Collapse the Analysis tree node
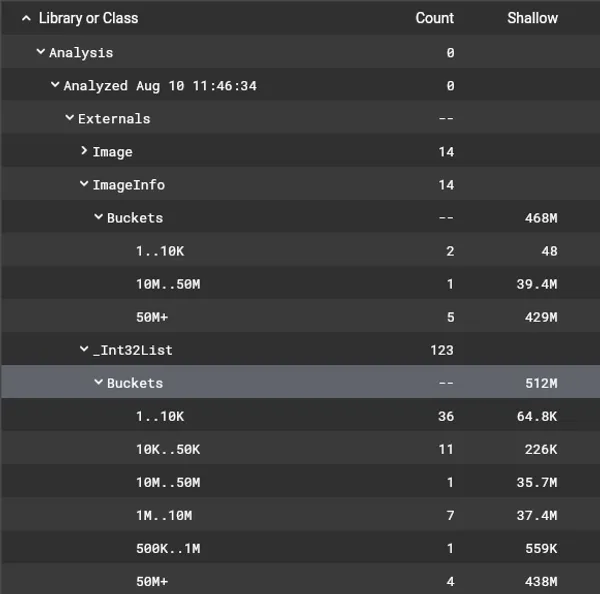This screenshot has height=594, width=600. point(41,53)
